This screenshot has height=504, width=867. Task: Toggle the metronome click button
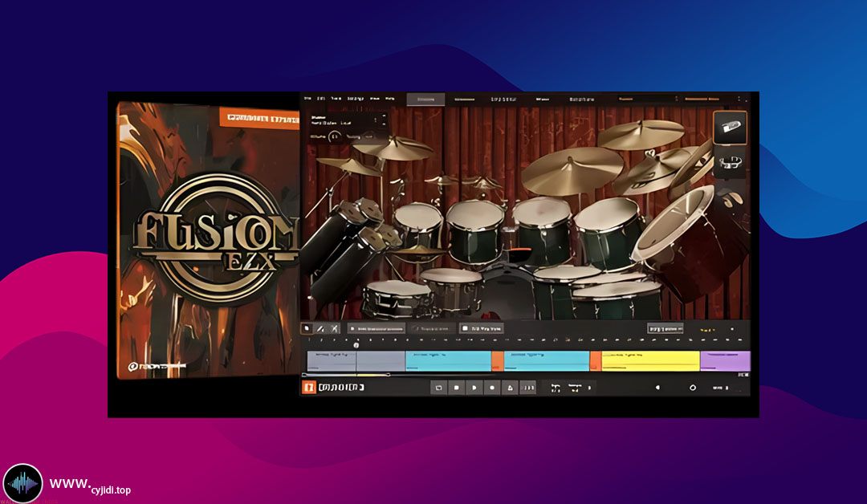click(509, 388)
